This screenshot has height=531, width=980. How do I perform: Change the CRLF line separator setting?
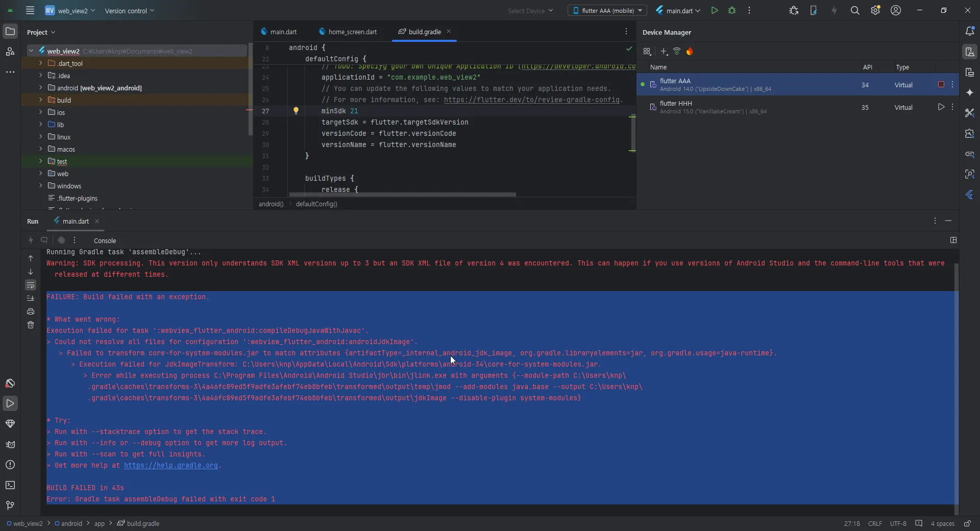875,523
